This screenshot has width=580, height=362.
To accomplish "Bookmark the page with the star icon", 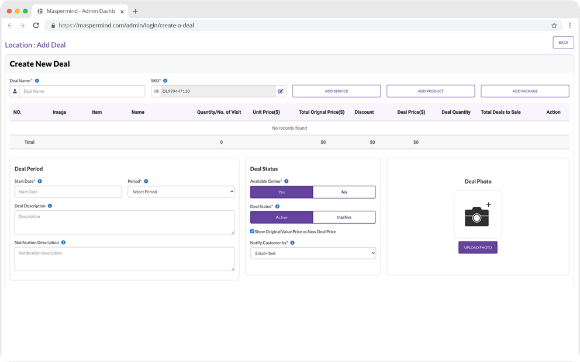I will [554, 26].
